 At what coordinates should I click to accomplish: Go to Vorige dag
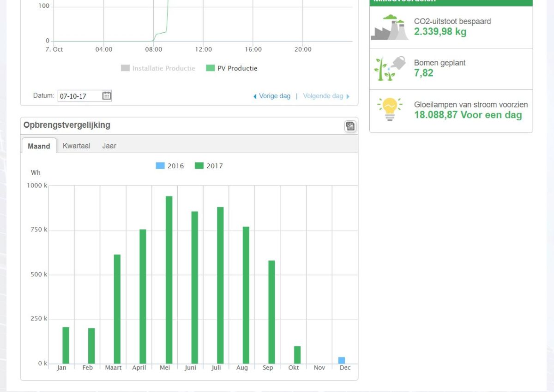click(x=275, y=96)
